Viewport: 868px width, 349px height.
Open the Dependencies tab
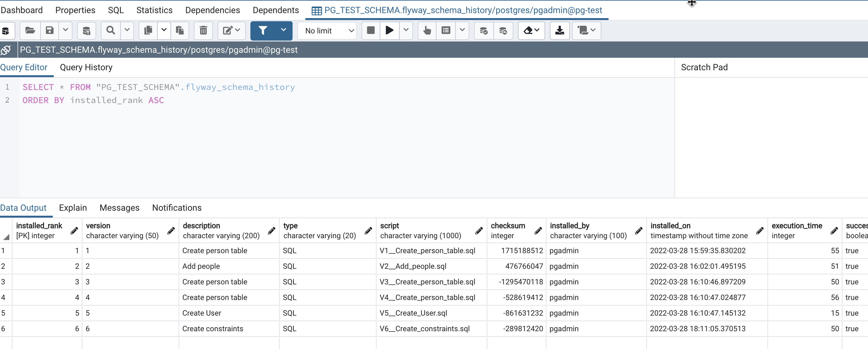point(212,10)
